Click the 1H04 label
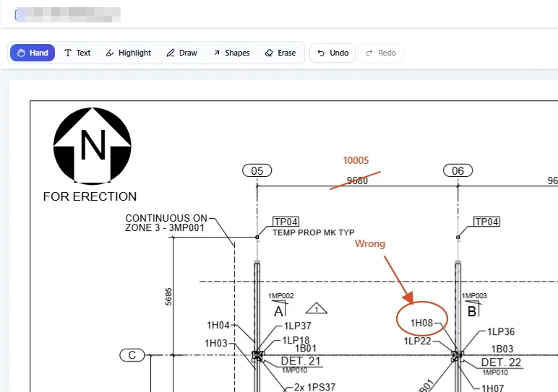Screen dimensions: 558x392 tap(218, 325)
